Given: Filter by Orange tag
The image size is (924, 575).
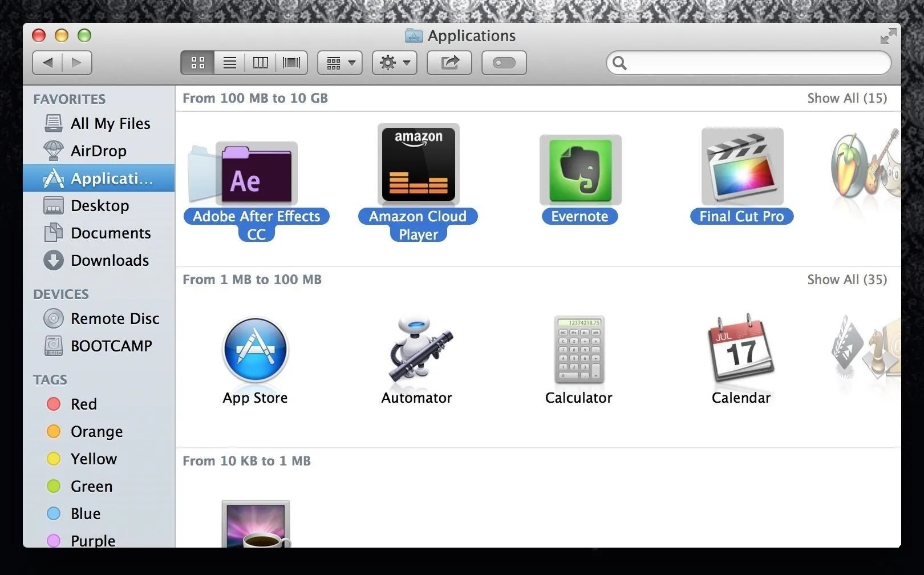Looking at the screenshot, I should [99, 431].
